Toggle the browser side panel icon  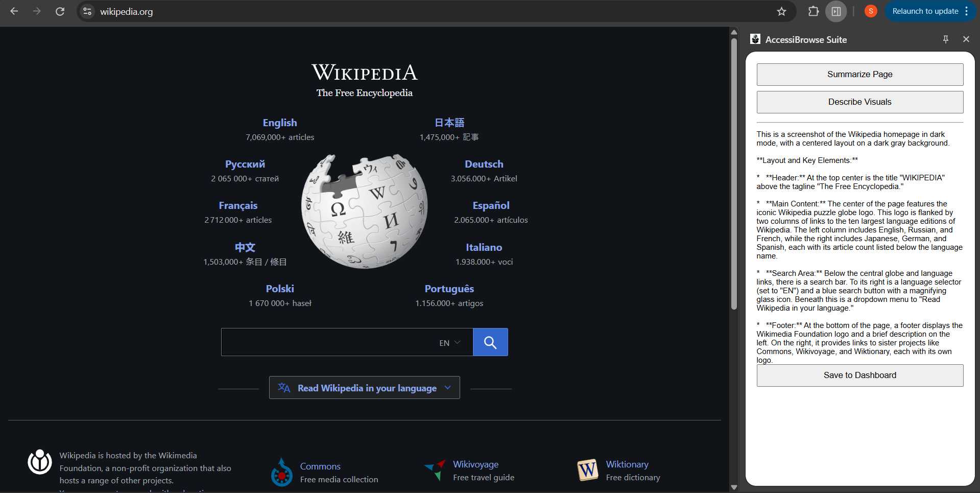click(836, 11)
